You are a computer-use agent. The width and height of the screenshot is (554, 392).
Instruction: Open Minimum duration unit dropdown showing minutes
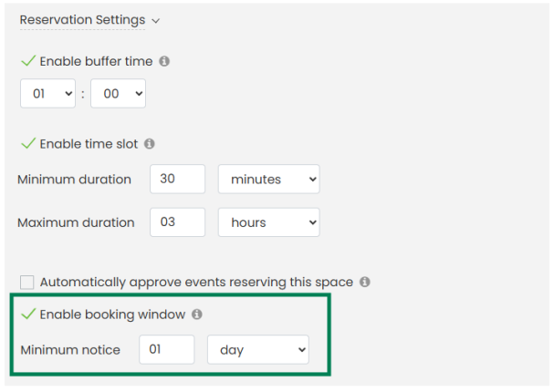(x=268, y=180)
